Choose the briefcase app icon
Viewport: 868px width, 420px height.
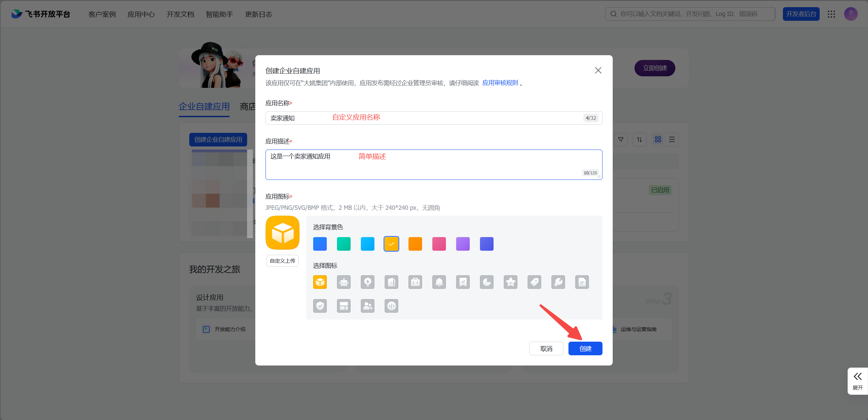pos(415,282)
